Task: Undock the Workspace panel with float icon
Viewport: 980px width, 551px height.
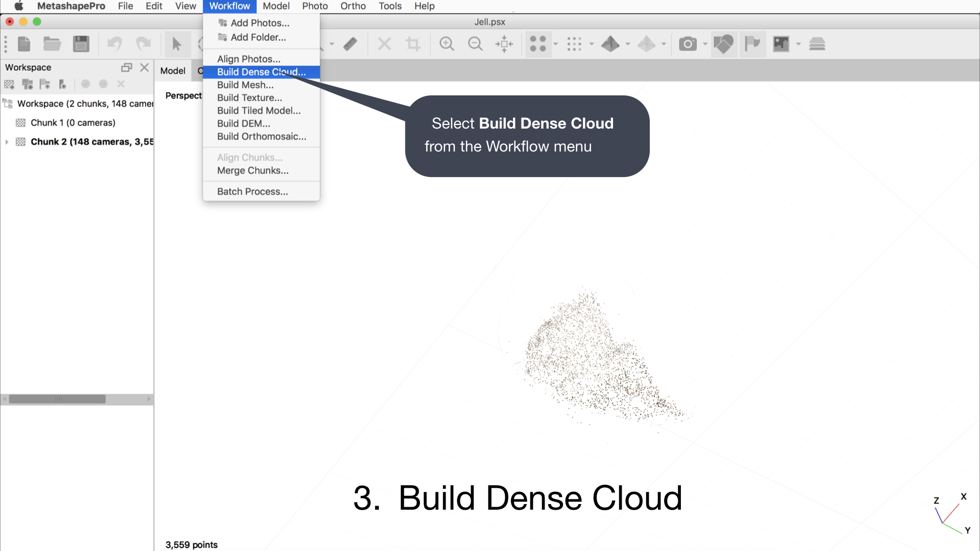Action: click(x=127, y=67)
